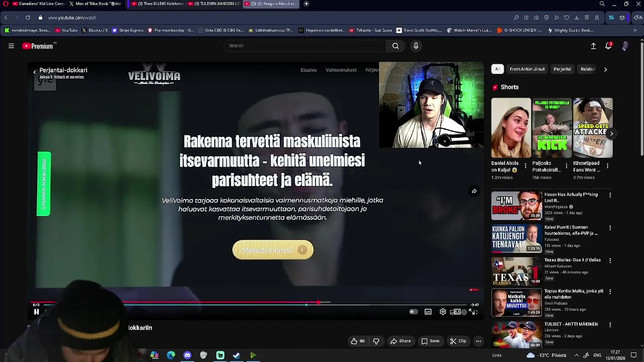Select the 'Related' filter chip
This screenshot has height=362, width=644.
tap(588, 69)
